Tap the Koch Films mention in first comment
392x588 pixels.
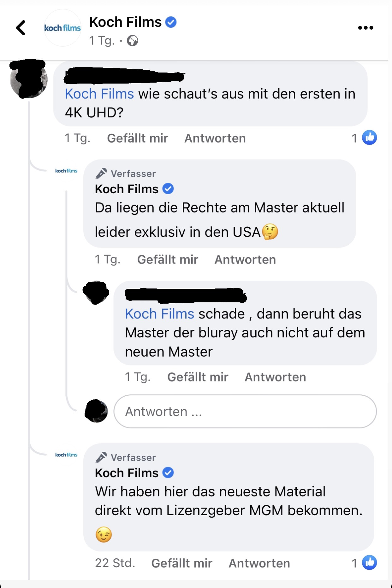pos(99,94)
